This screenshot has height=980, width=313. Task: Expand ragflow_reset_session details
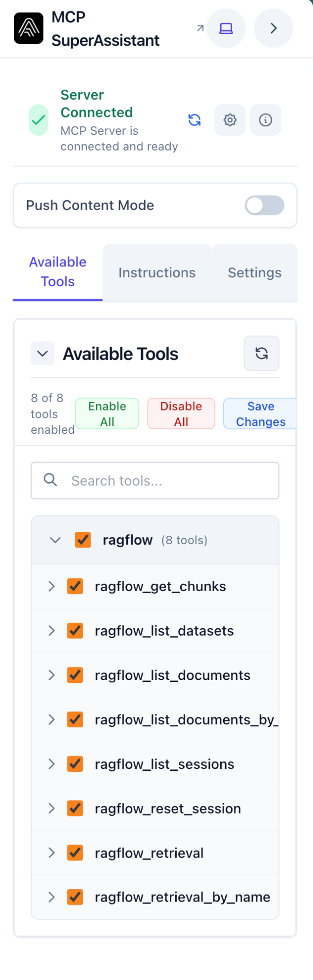click(x=51, y=808)
